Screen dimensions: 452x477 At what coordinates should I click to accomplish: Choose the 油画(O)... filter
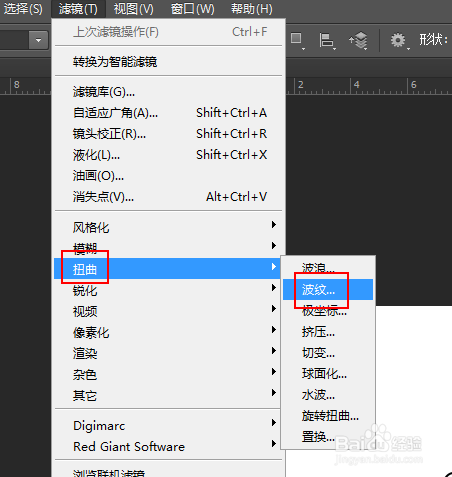168,176
